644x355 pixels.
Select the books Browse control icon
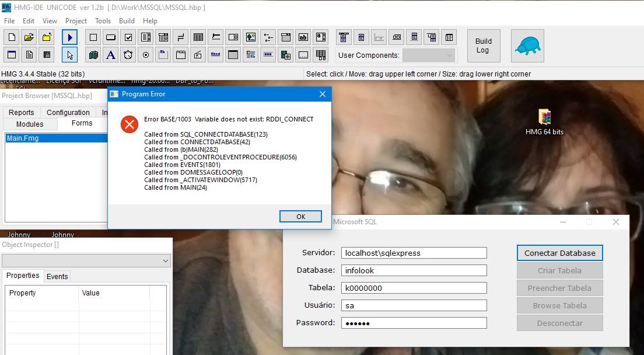point(93,55)
